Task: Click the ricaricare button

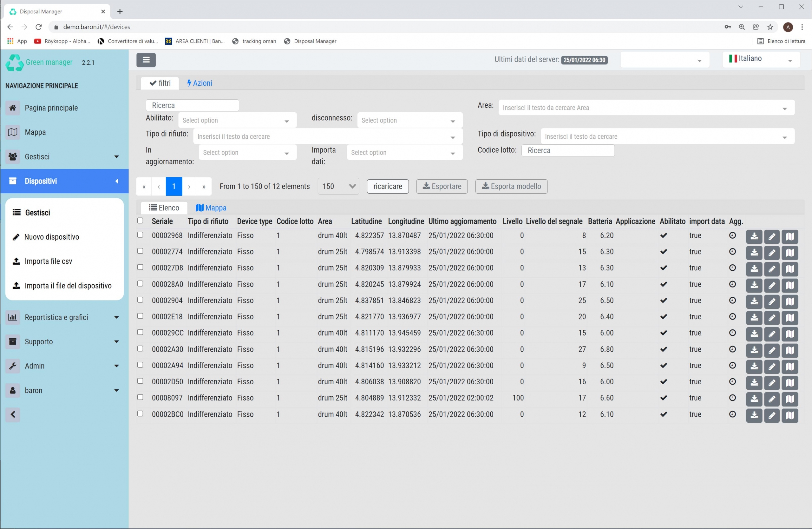Action: (x=388, y=186)
